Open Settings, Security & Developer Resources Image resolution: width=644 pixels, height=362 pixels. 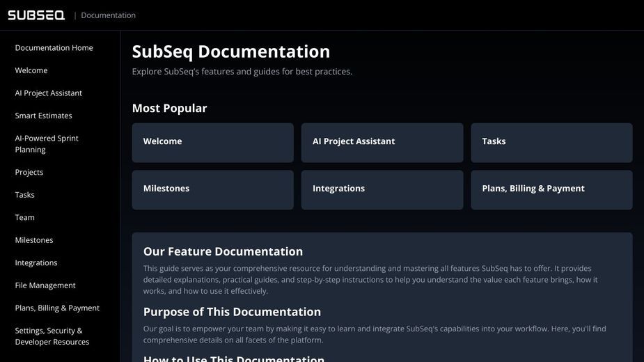(x=52, y=336)
